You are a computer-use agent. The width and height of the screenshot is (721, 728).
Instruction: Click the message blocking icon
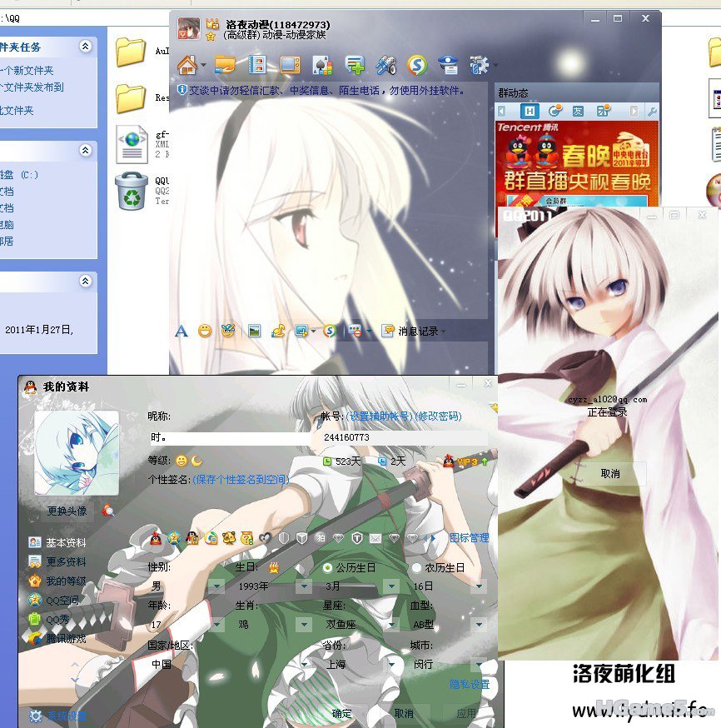[x=356, y=331]
